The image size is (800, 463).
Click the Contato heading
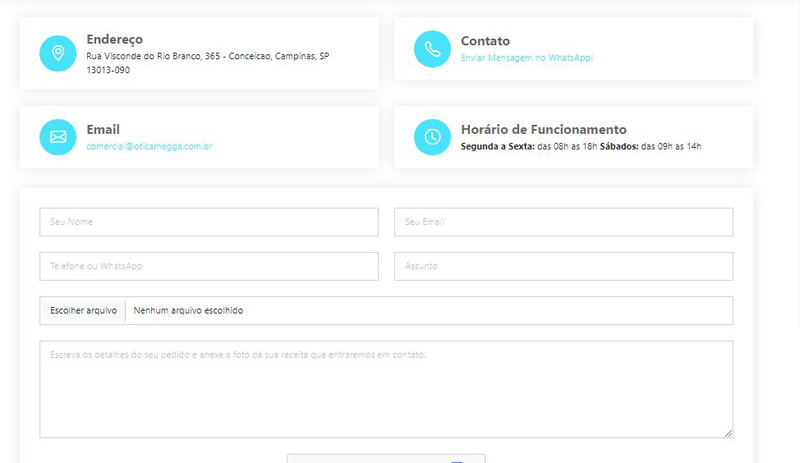point(485,41)
